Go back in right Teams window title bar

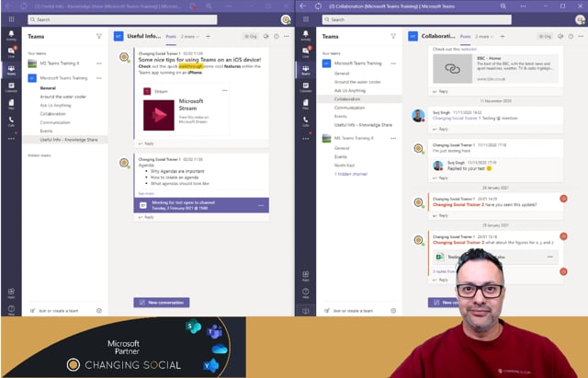coord(303,6)
